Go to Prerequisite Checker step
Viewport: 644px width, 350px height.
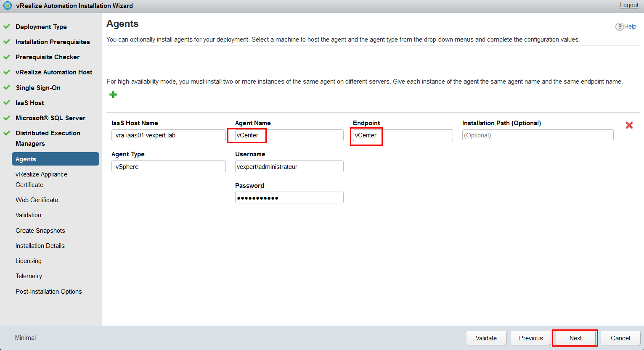48,57
